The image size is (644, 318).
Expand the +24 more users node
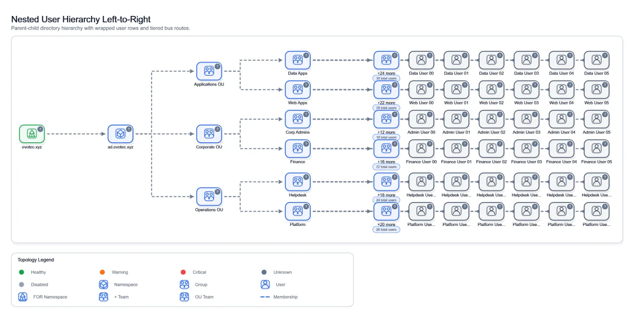[x=386, y=60]
